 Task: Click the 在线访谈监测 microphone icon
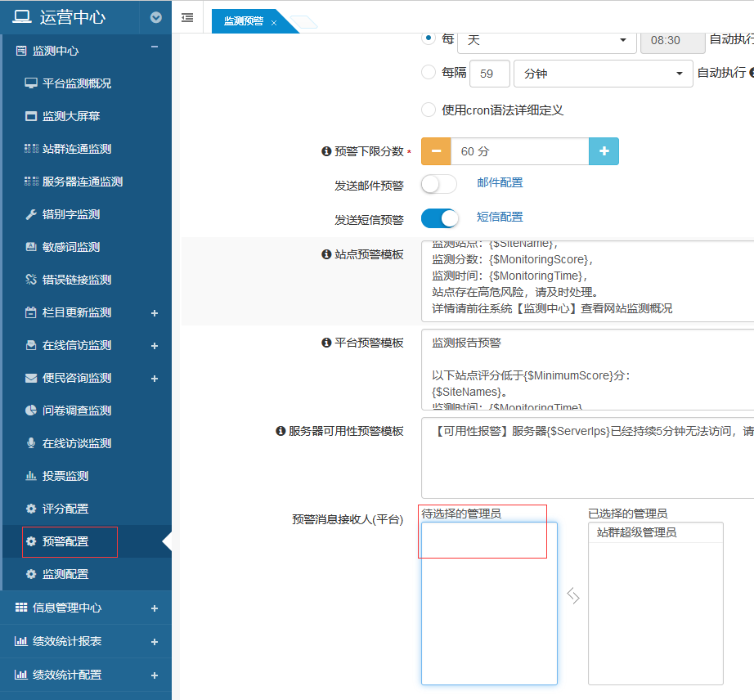pyautogui.click(x=31, y=443)
